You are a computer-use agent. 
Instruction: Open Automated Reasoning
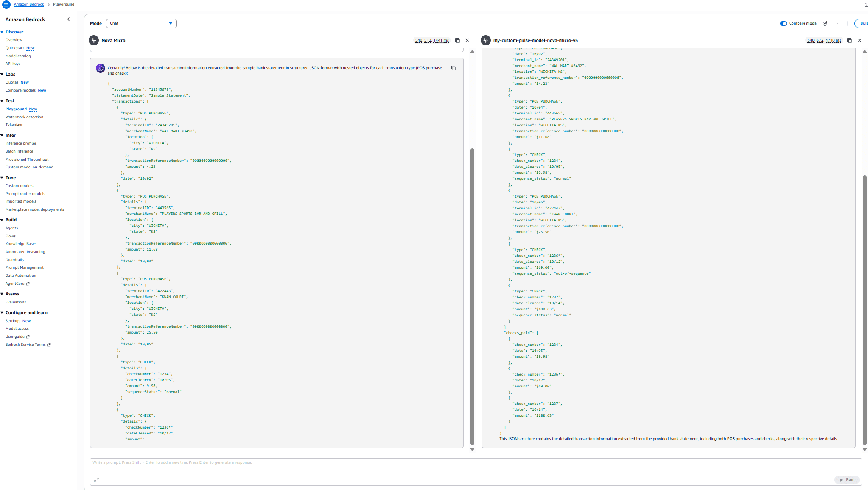point(25,252)
